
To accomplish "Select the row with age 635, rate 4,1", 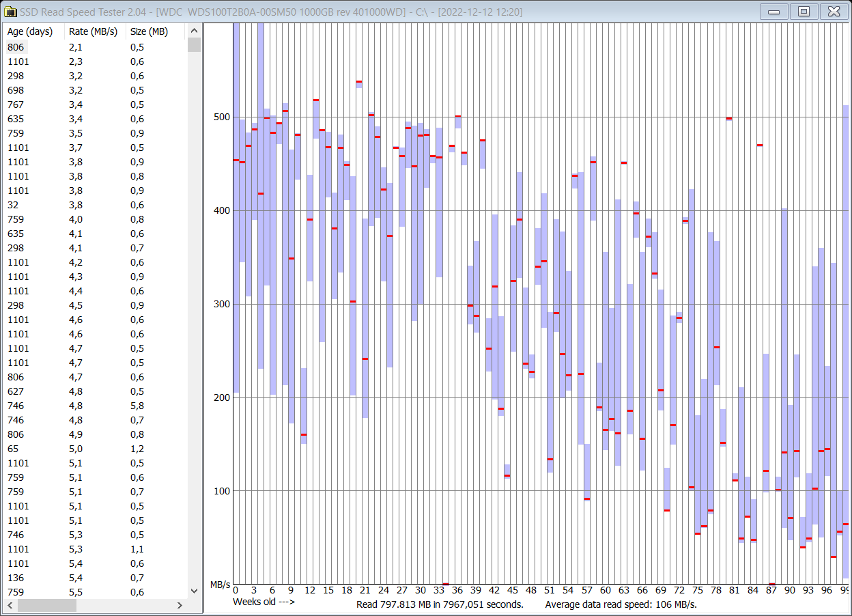I will [x=96, y=234].
